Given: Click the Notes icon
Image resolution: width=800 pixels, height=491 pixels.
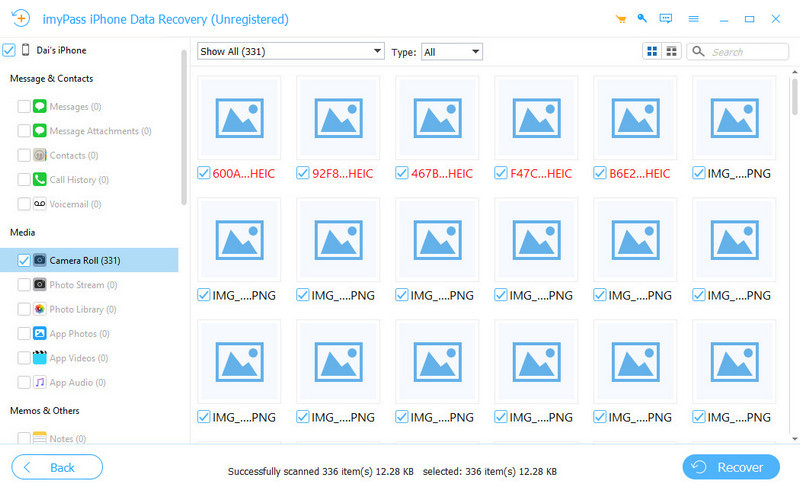Looking at the screenshot, I should pos(40,438).
